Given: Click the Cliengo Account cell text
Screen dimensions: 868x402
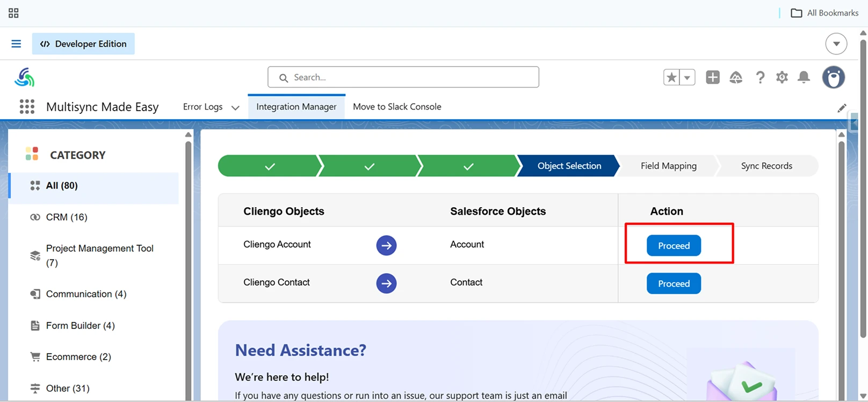Looking at the screenshot, I should point(277,245).
